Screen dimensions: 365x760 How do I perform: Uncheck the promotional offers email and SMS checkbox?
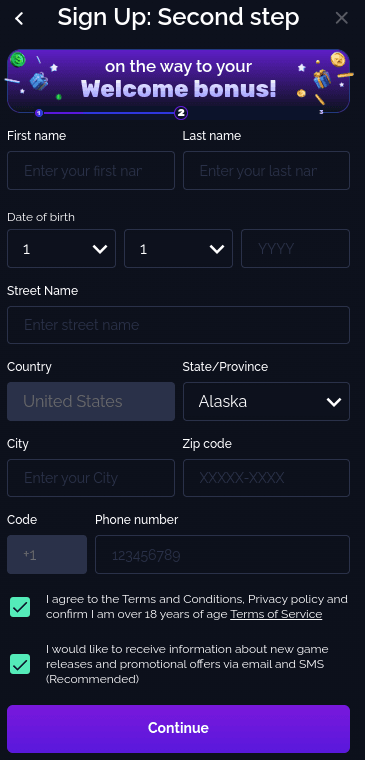pos(20,664)
